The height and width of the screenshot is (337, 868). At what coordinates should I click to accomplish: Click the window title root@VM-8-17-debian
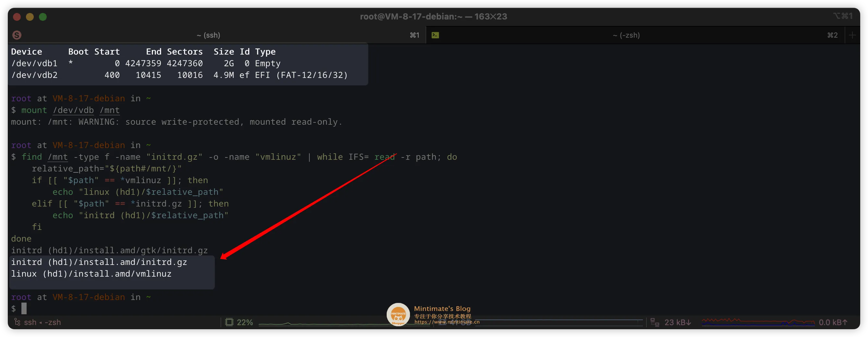click(433, 17)
